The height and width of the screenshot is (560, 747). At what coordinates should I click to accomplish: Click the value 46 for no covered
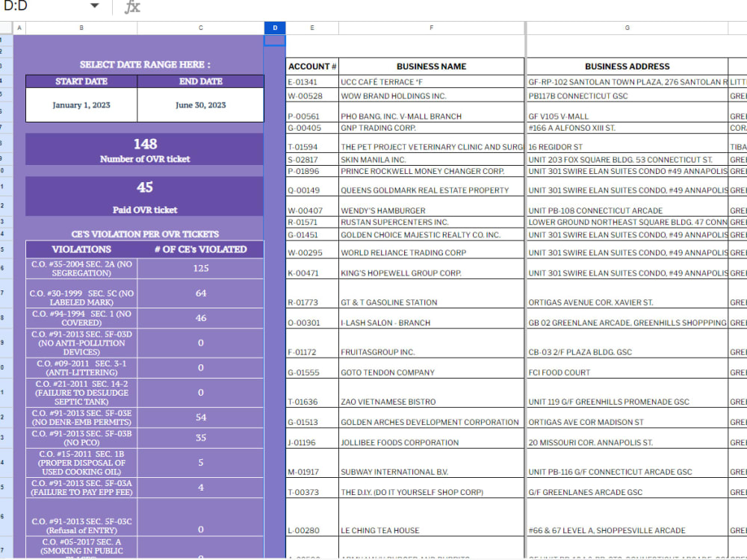(200, 318)
